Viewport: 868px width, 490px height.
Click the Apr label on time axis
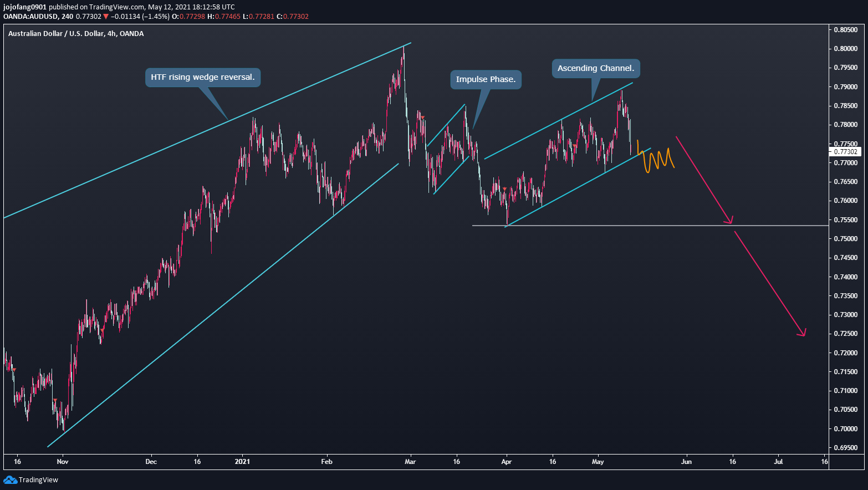click(506, 461)
